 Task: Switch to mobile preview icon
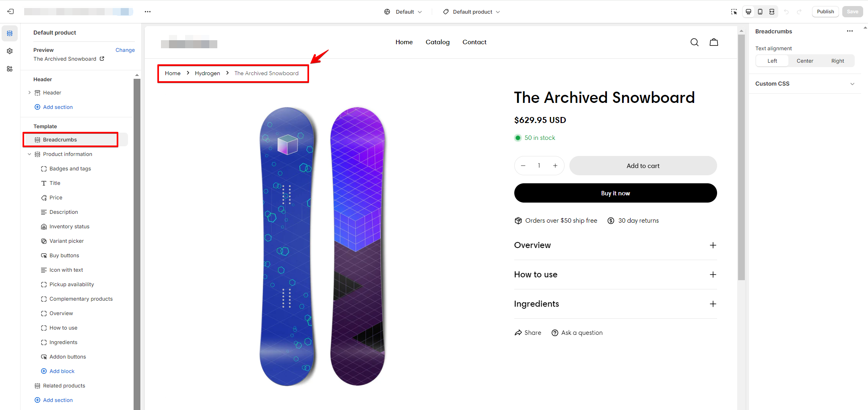coord(760,12)
